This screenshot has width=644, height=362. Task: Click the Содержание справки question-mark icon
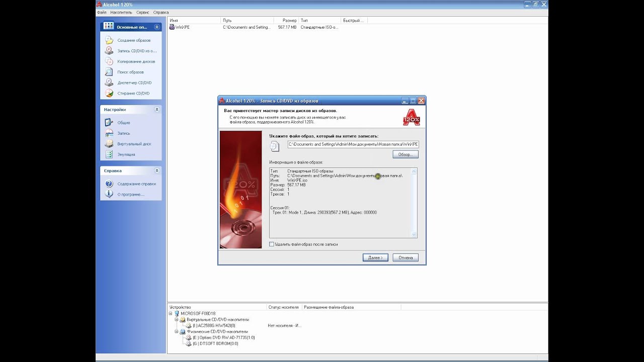coord(109,184)
